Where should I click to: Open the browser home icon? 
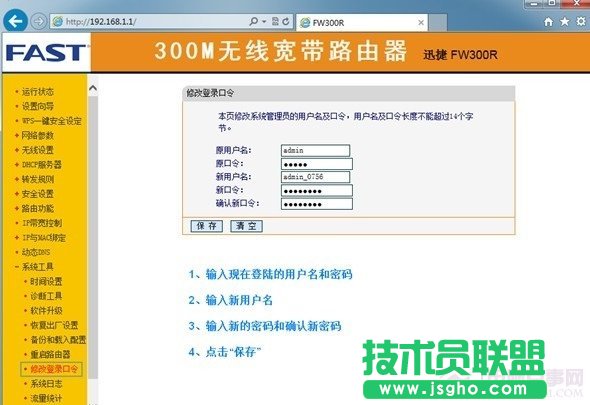(549, 22)
